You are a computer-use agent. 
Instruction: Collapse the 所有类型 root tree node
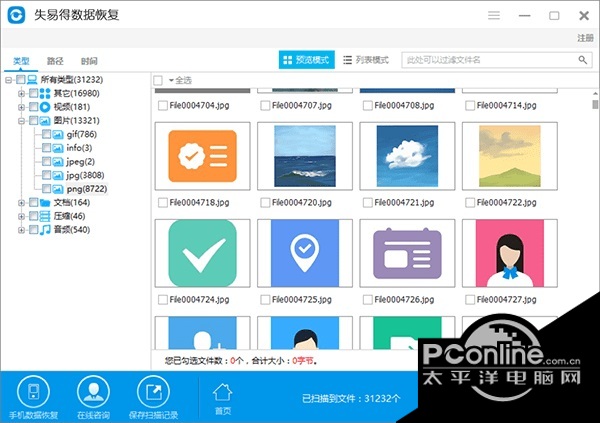point(8,80)
